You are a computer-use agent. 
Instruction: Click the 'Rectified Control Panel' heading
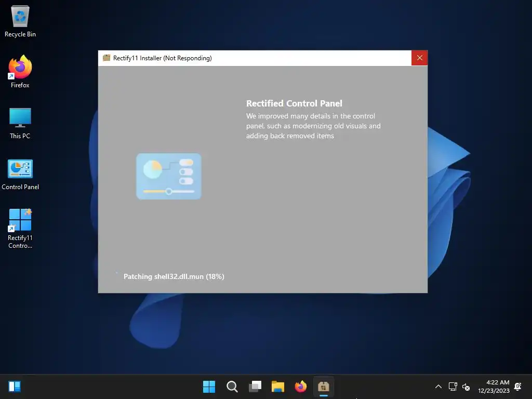tap(294, 103)
